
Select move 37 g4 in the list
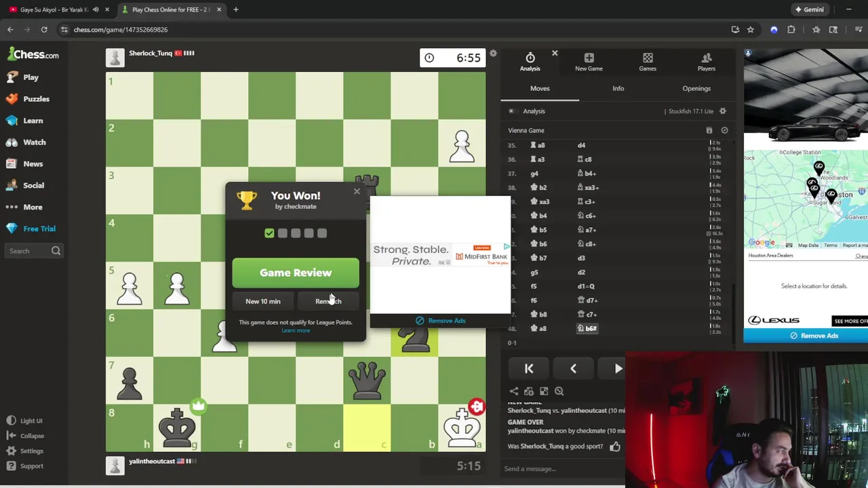coord(534,174)
